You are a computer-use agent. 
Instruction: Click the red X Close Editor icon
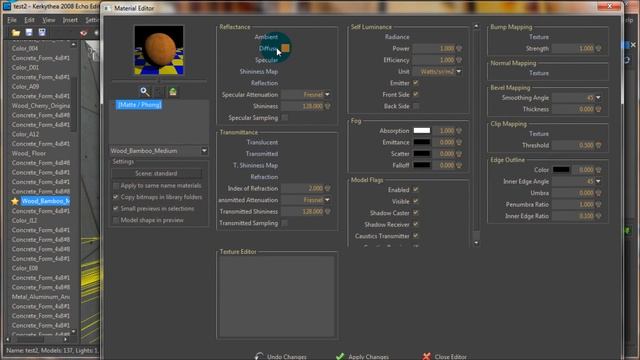pos(427,356)
